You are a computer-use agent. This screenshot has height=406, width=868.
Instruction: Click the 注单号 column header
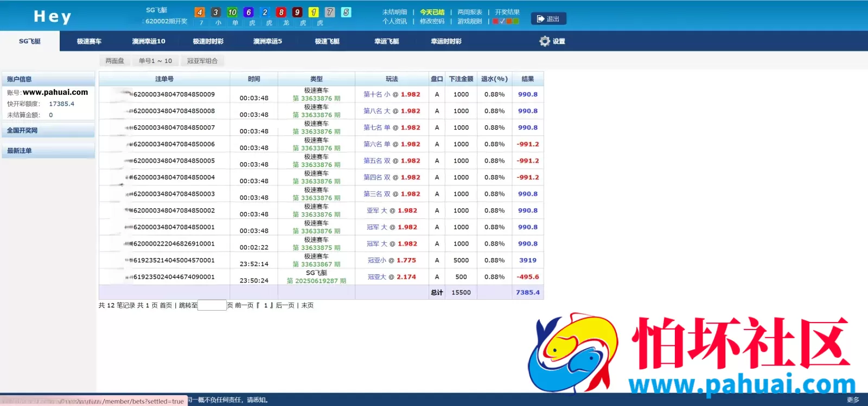pyautogui.click(x=164, y=79)
